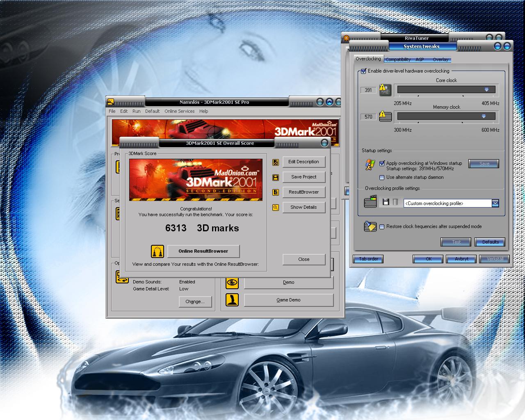Screen dimensions: 525x420
Task: Click the Verkställ apply button
Action: 494,259
